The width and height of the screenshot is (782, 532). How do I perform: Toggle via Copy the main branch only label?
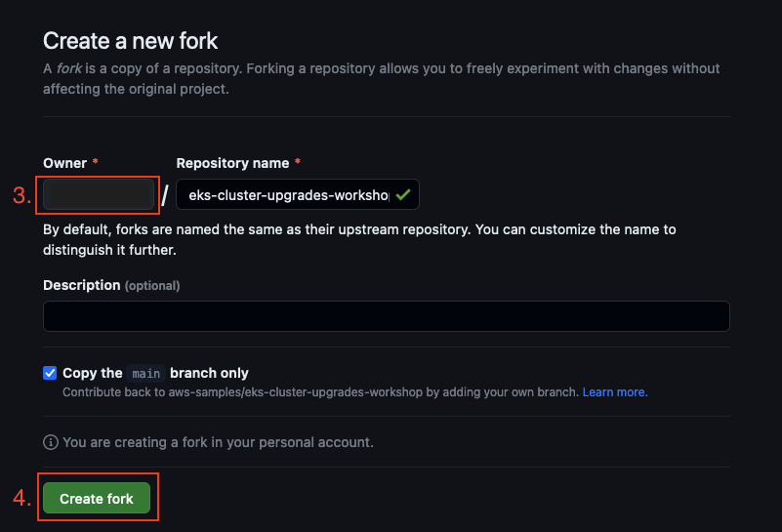point(155,373)
